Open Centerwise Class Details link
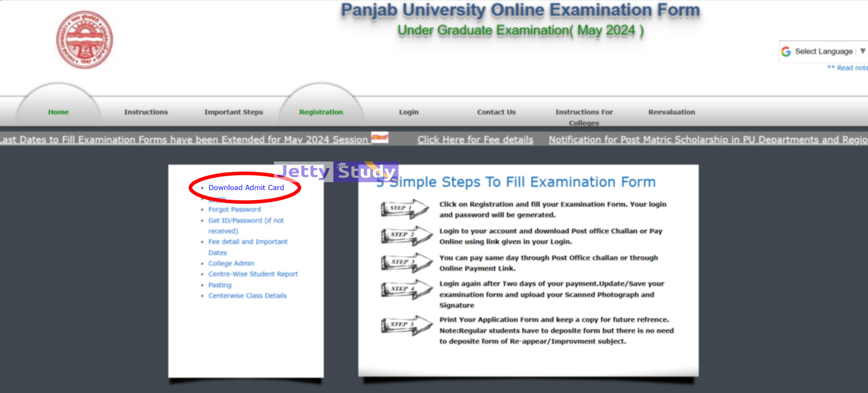This screenshot has height=393, width=868. pyautogui.click(x=247, y=296)
